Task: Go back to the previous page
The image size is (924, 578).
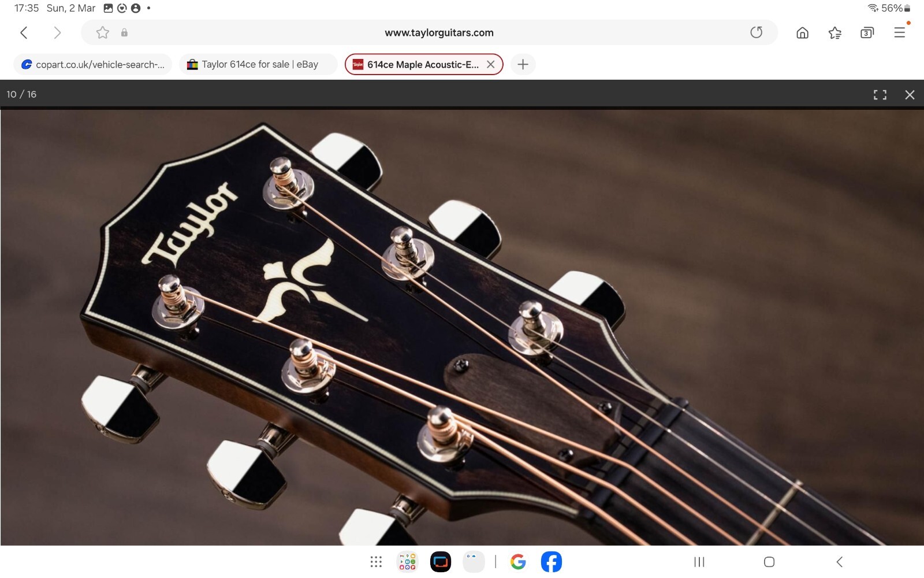Action: click(24, 32)
